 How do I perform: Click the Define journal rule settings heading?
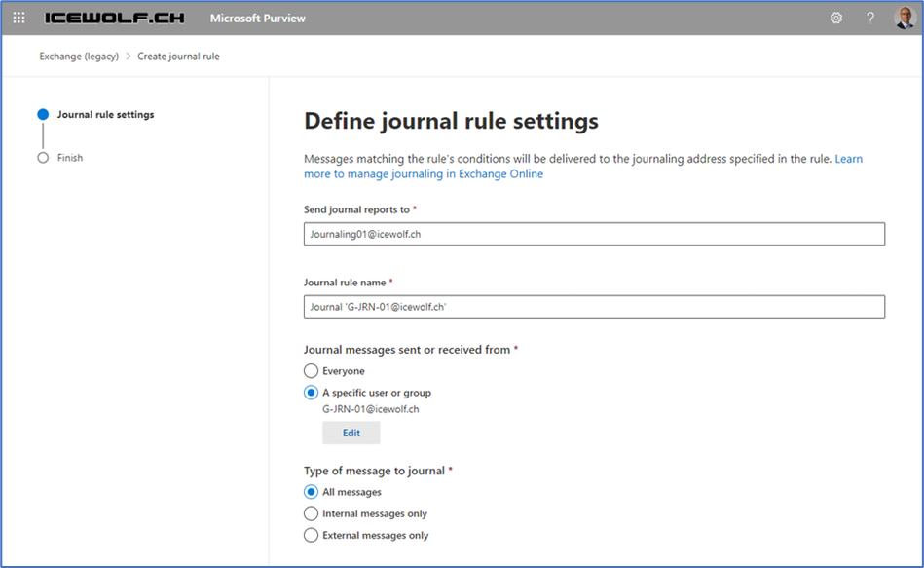(452, 121)
